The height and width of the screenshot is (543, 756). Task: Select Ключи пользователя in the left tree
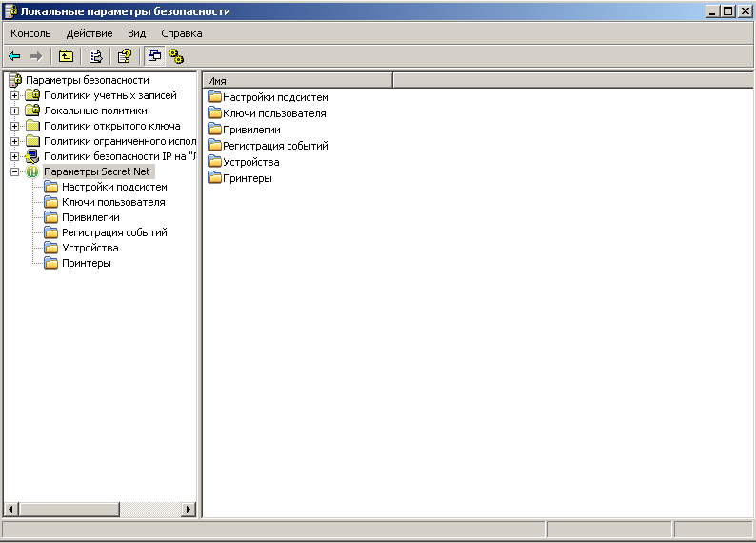pos(113,202)
